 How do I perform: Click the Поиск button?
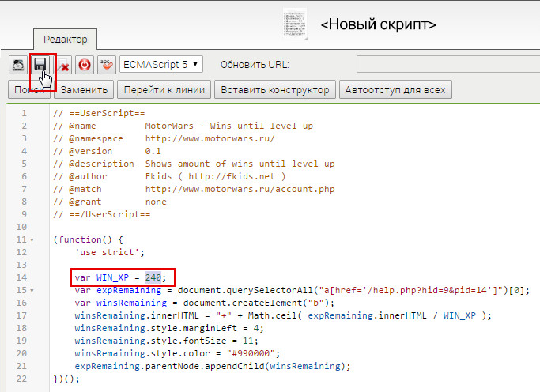(29, 90)
